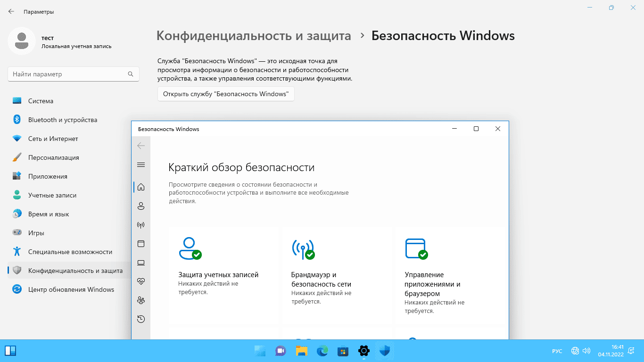
Task: Select 'Конфиденциальность и защита' in sidebar
Action: tap(69, 271)
